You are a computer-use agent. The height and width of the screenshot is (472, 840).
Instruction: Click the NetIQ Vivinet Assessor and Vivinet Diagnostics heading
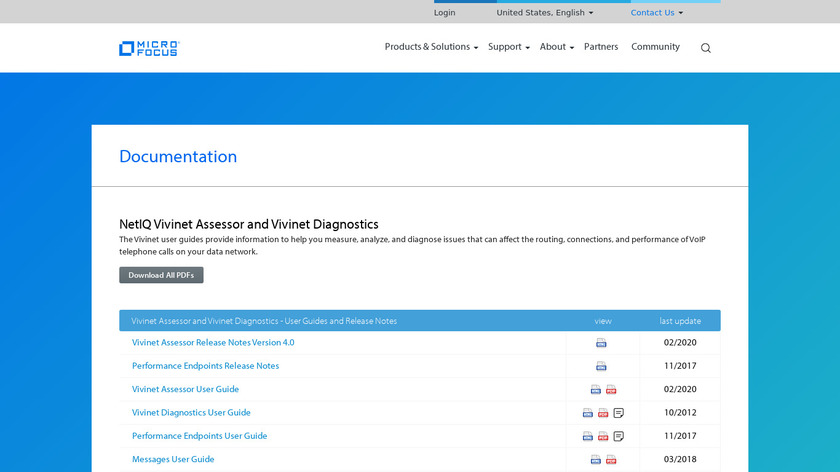coord(249,224)
